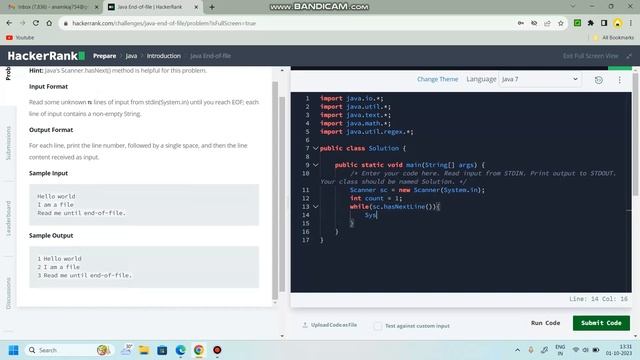The width and height of the screenshot is (640, 360).
Task: Click the Chrome icon in the taskbar
Action: pos(199,350)
